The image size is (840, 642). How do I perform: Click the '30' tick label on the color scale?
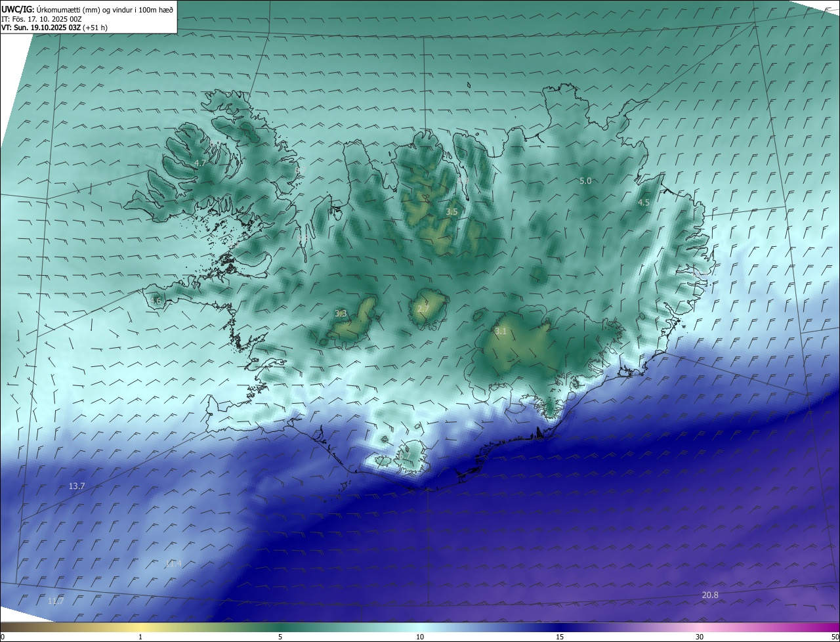[x=700, y=637]
